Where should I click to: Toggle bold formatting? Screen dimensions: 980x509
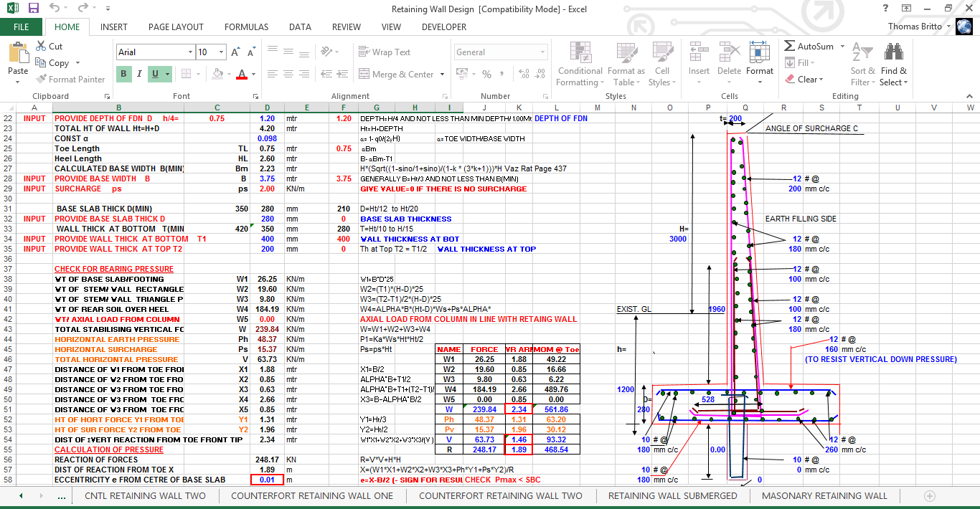coord(123,75)
